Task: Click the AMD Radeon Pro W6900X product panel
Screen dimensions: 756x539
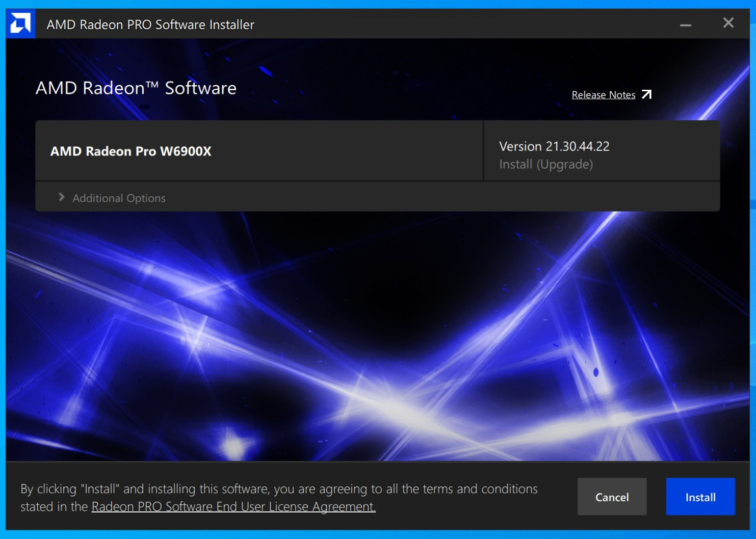Action: 258,151
